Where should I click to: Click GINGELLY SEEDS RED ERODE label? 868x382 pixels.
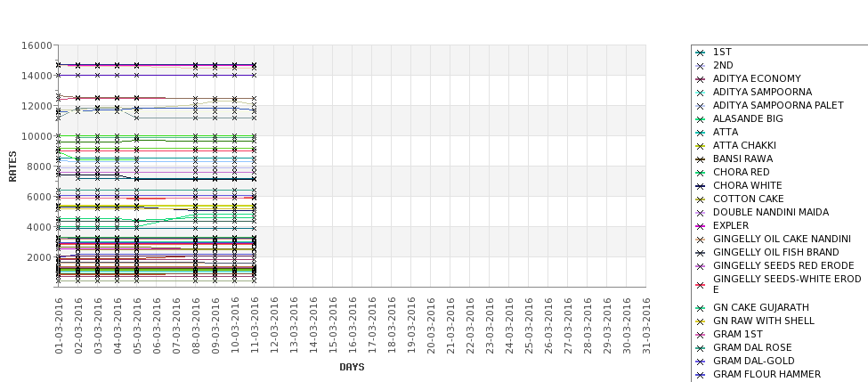pos(783,265)
